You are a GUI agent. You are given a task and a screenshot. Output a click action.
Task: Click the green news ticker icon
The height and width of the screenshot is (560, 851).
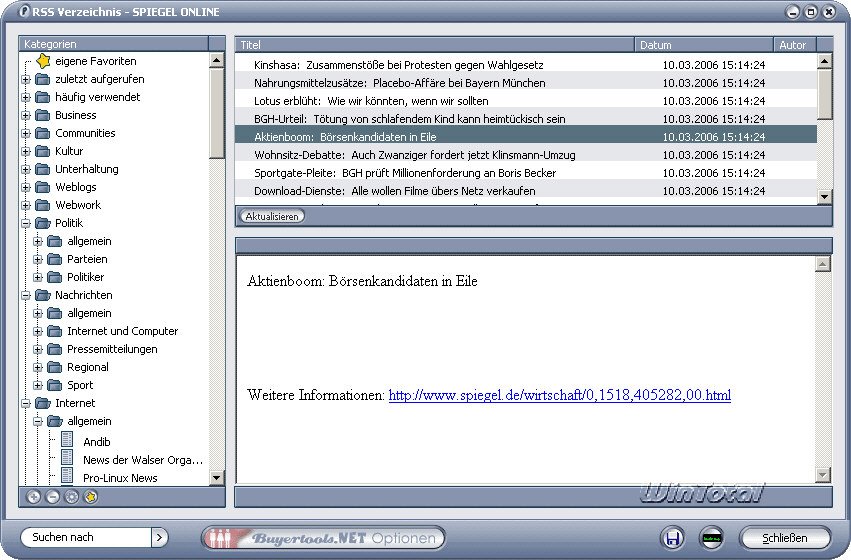tap(712, 538)
